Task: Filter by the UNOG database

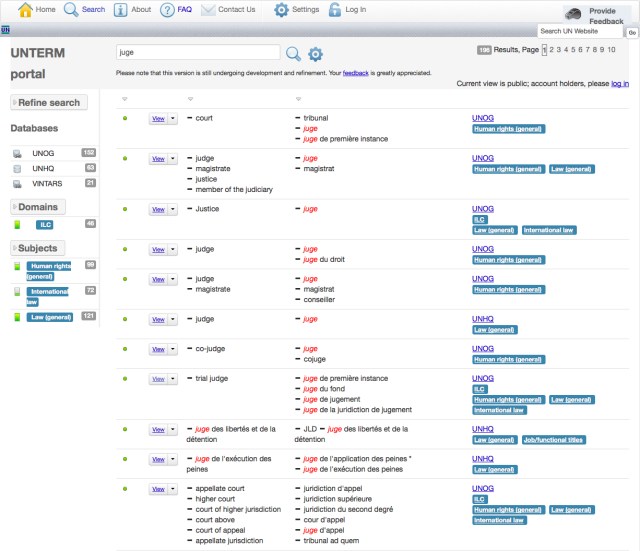Action: point(43,153)
